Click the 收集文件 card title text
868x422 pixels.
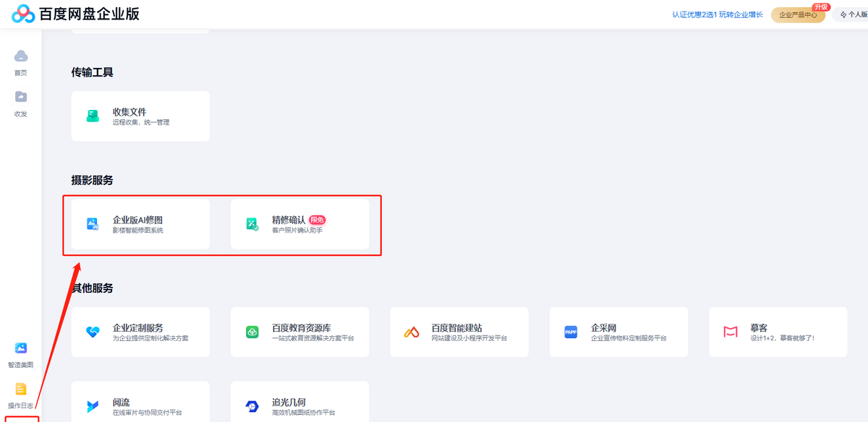129,112
